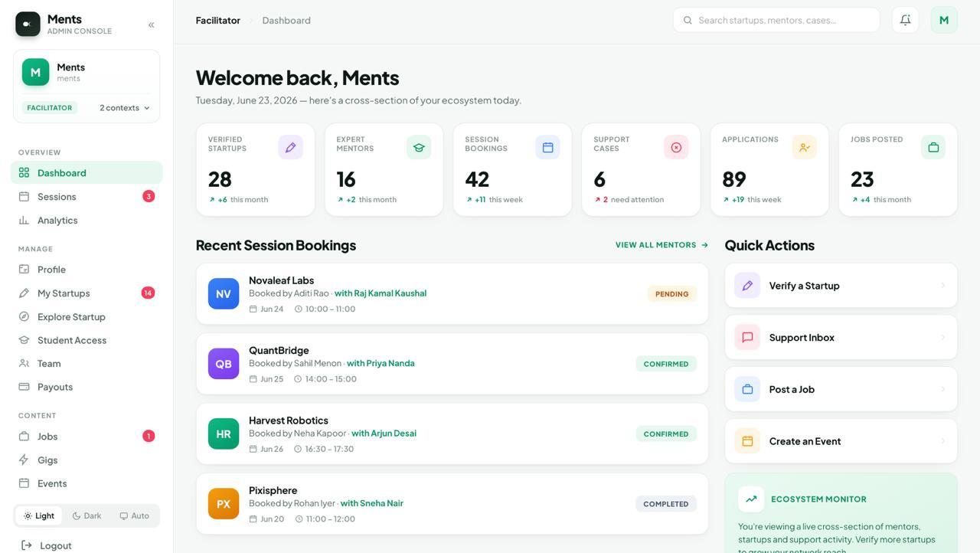This screenshot has height=553, width=980.
Task: Switch theme to Dark
Action: click(x=87, y=515)
